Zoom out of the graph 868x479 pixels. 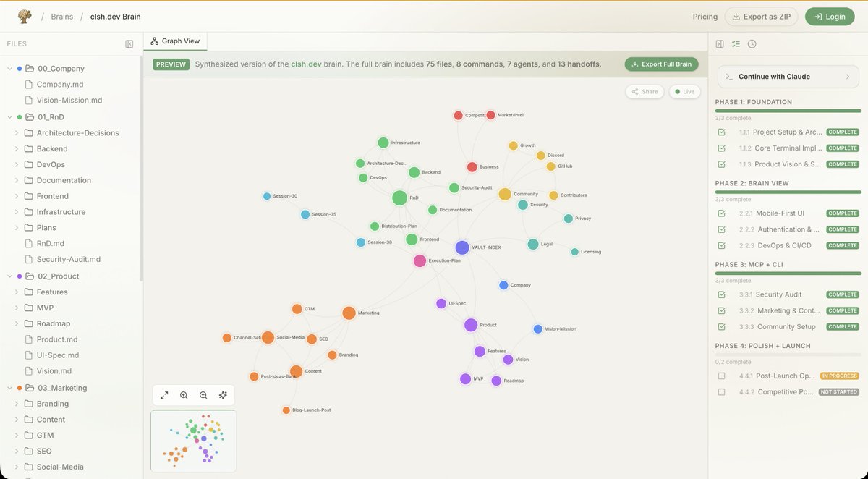(203, 395)
